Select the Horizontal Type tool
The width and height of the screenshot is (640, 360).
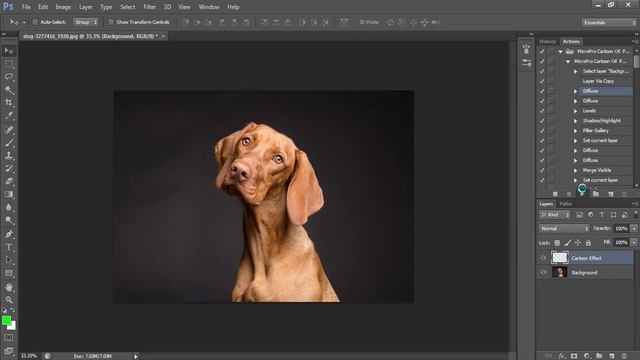9,247
